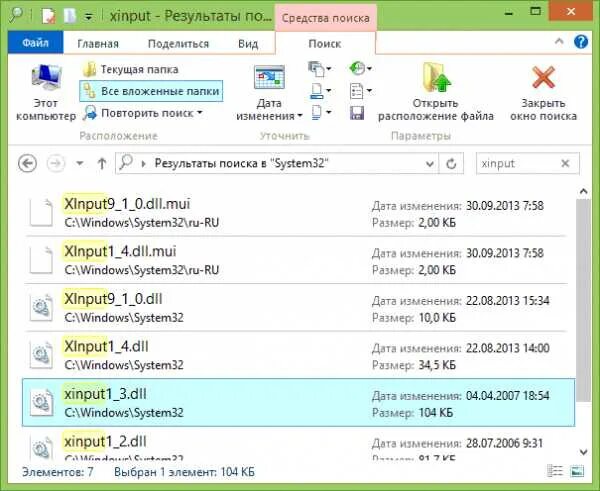The width and height of the screenshot is (600, 491).
Task: Open Customize Quick Access Toolbar dropdown
Action: 88,17
